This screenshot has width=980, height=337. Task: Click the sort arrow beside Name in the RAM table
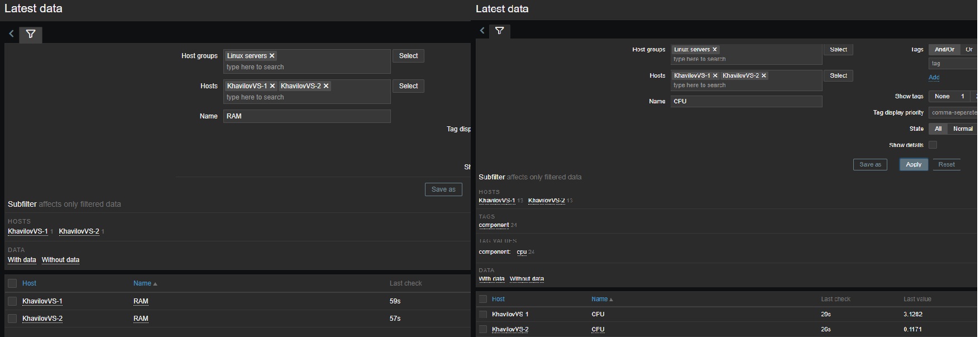(155, 284)
